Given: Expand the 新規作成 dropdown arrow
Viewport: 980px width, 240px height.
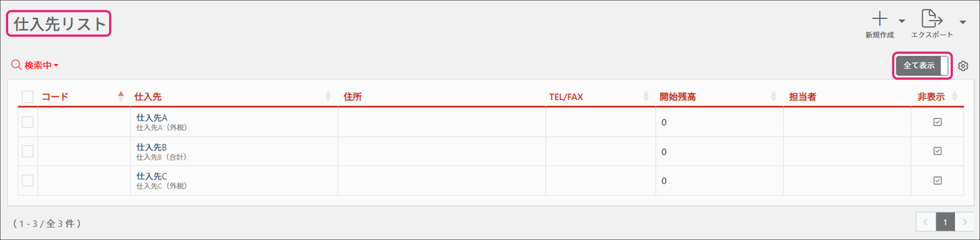Looking at the screenshot, I should coord(902,21).
